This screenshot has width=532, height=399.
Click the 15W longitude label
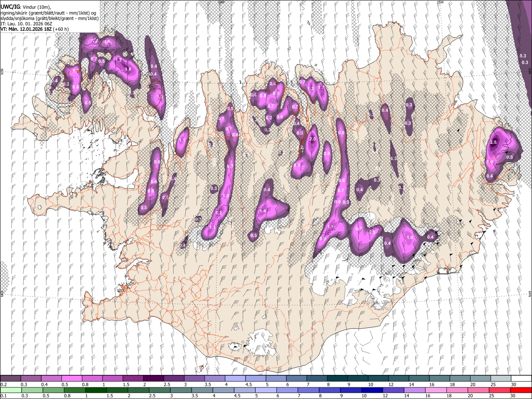coord(440,2)
